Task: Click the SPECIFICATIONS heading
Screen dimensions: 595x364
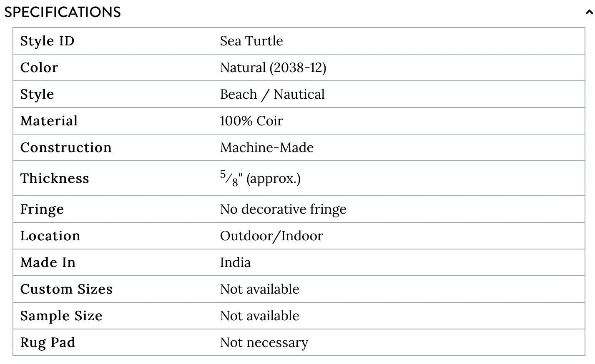Action: [x=63, y=12]
